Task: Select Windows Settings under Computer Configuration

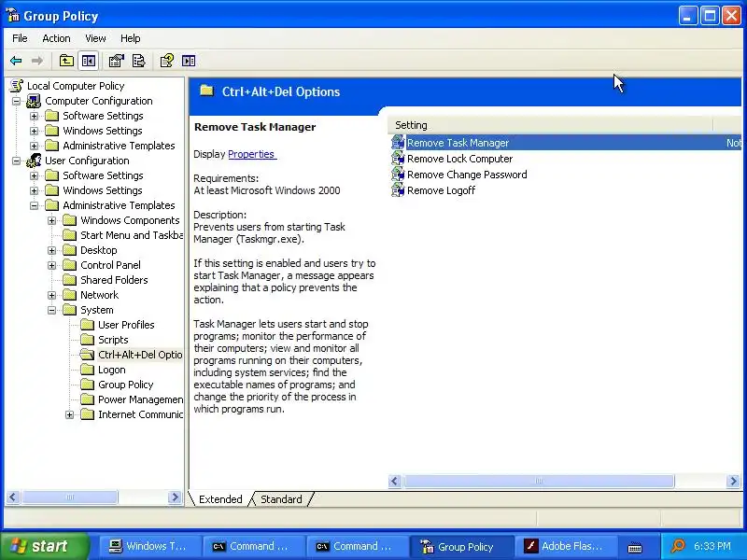Action: (x=103, y=131)
